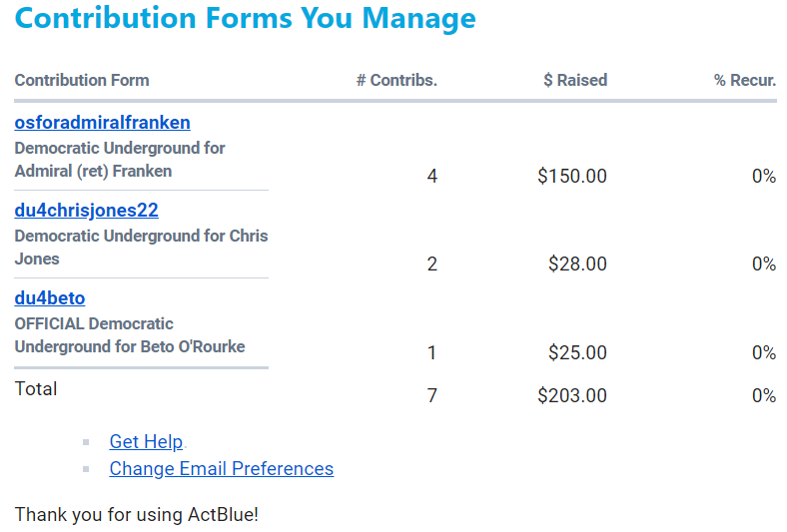This screenshot has width=787, height=532.
Task: Open the du4chrisjones22 form link
Action: [x=86, y=211]
